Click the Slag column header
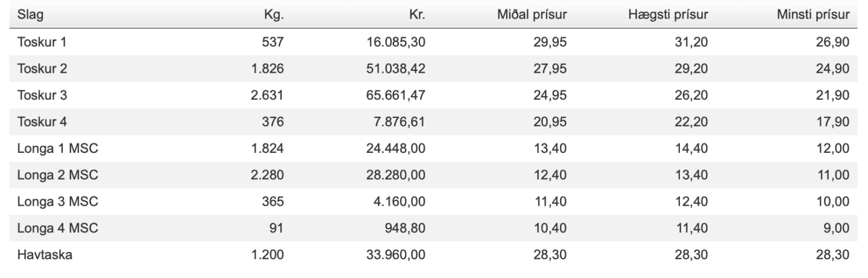Image resolution: width=868 pixels, height=278 pixels. pyautogui.click(x=30, y=15)
